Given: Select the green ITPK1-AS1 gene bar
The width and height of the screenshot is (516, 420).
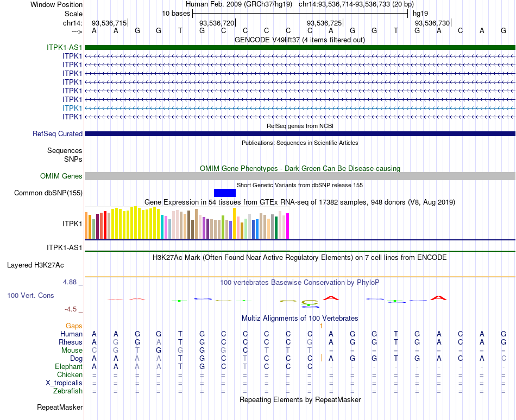Looking at the screenshot, I should 300,47.
